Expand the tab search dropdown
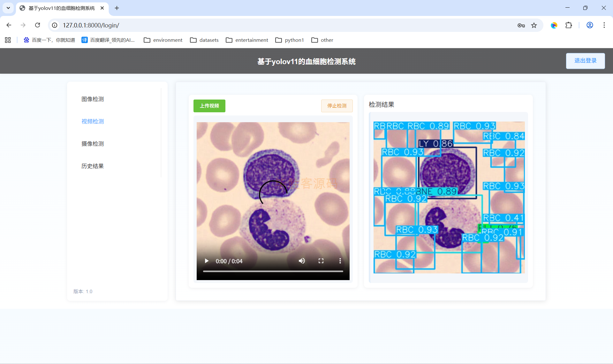The height and width of the screenshot is (364, 613). (8, 8)
